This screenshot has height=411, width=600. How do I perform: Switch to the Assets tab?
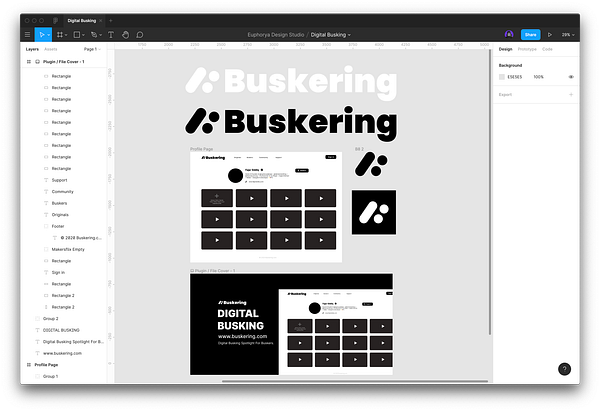[51, 49]
